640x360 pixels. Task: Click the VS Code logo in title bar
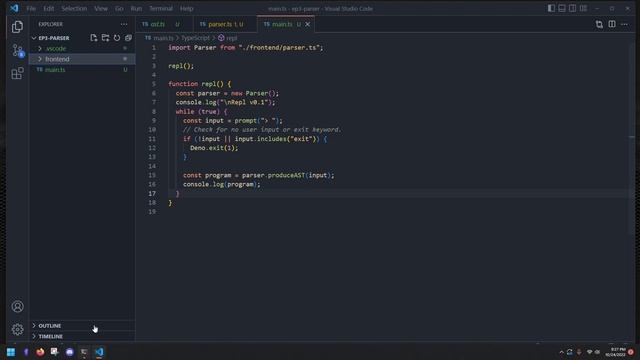(x=14, y=8)
